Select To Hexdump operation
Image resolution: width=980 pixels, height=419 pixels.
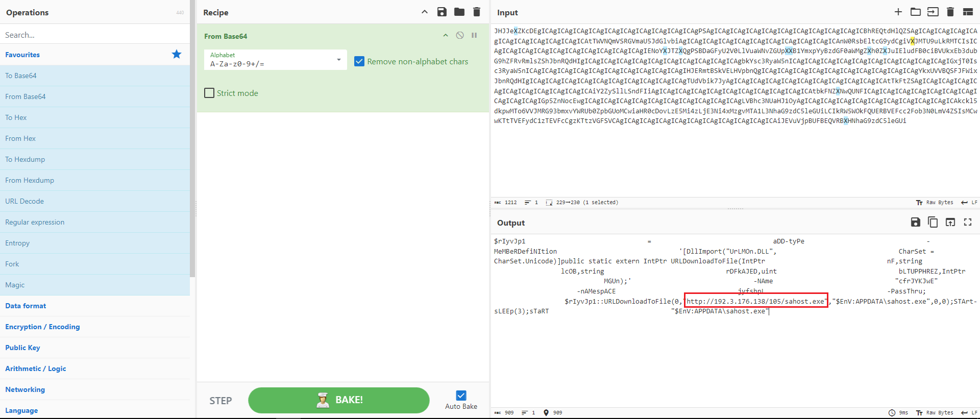coord(95,159)
